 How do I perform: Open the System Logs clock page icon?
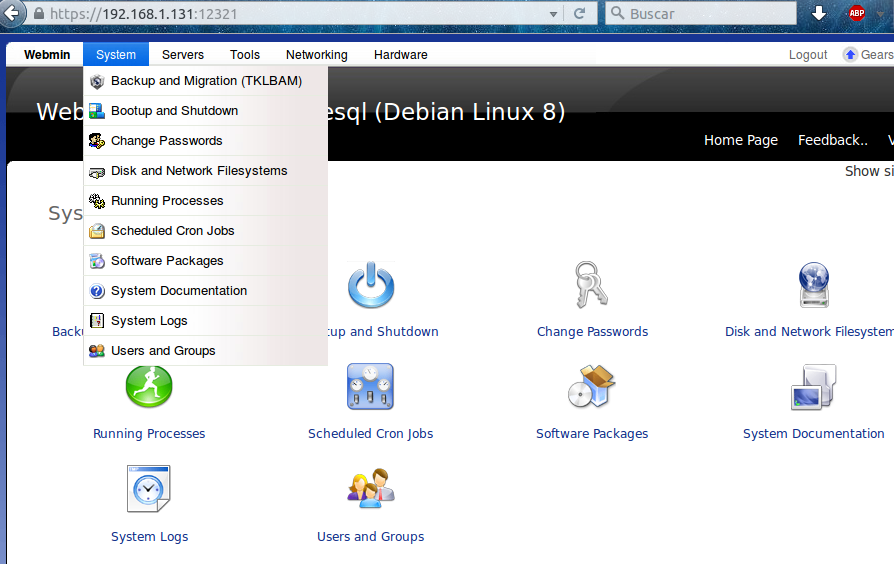[149, 489]
